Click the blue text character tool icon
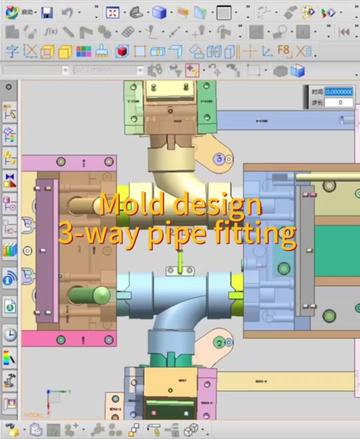Screen dimensions: 360x439 pos(12,51)
